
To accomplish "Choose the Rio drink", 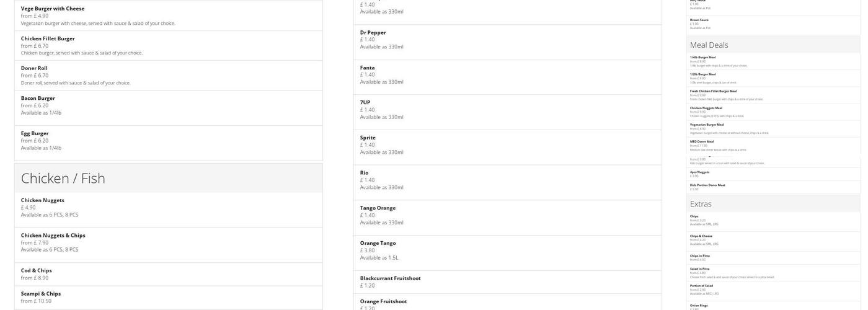I will click(x=365, y=173).
